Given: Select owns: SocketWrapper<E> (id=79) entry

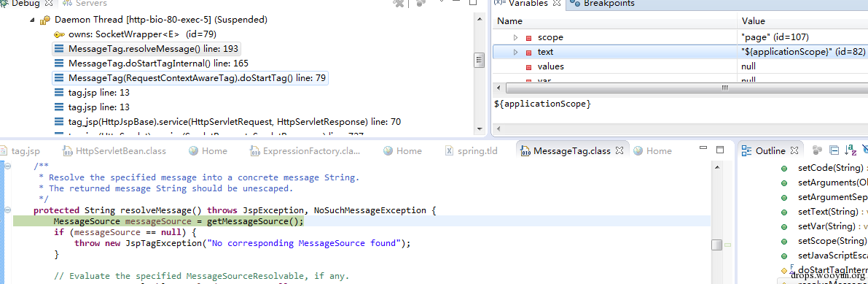Looking at the screenshot, I should point(135,34).
